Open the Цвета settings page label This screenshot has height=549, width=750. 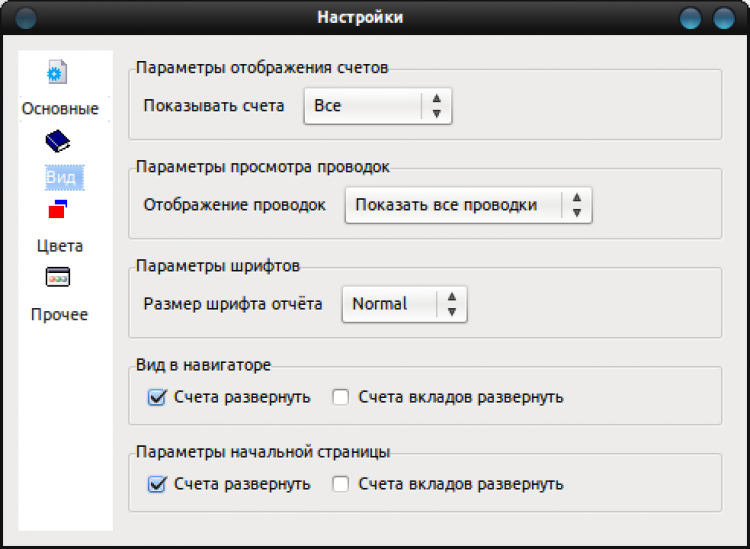coord(60,245)
